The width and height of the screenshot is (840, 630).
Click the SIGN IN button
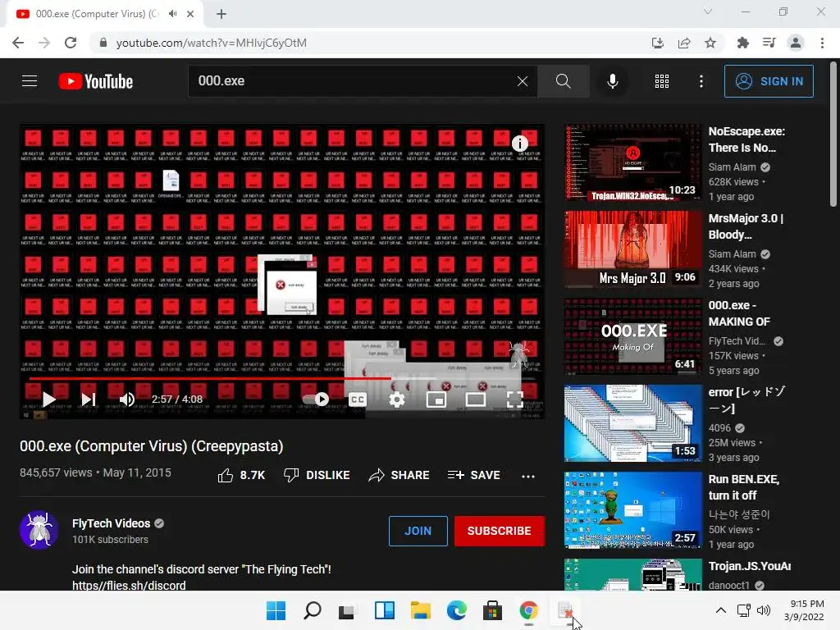coord(769,81)
